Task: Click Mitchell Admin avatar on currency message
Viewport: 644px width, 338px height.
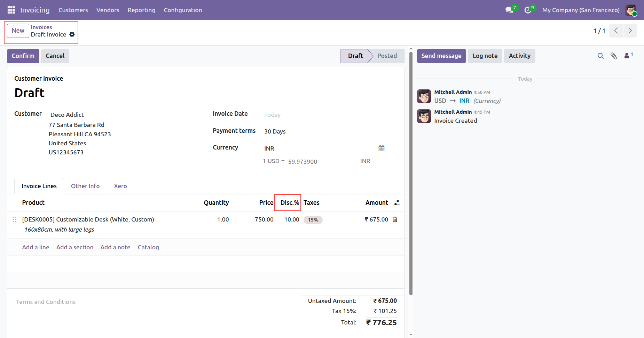Action: coord(424,96)
